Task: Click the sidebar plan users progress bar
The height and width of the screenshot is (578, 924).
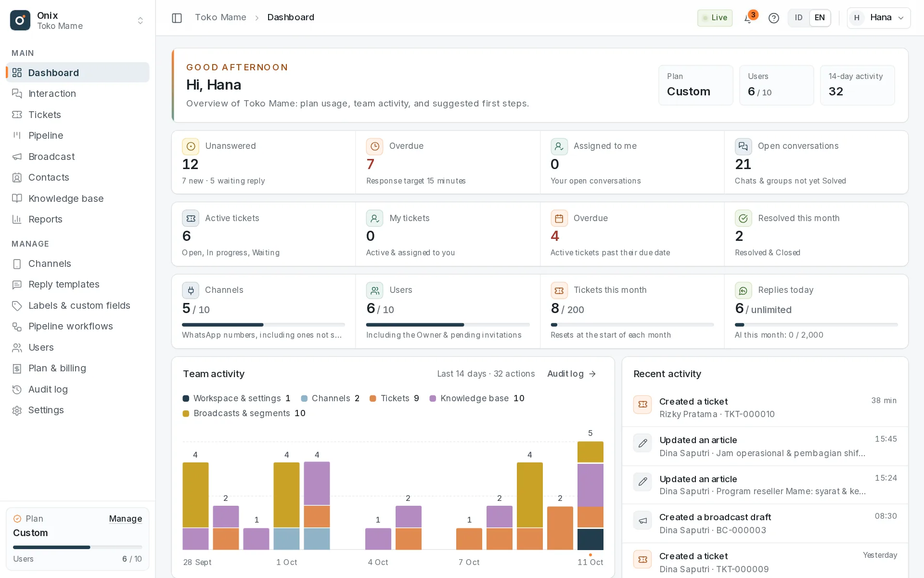Action: (x=77, y=547)
